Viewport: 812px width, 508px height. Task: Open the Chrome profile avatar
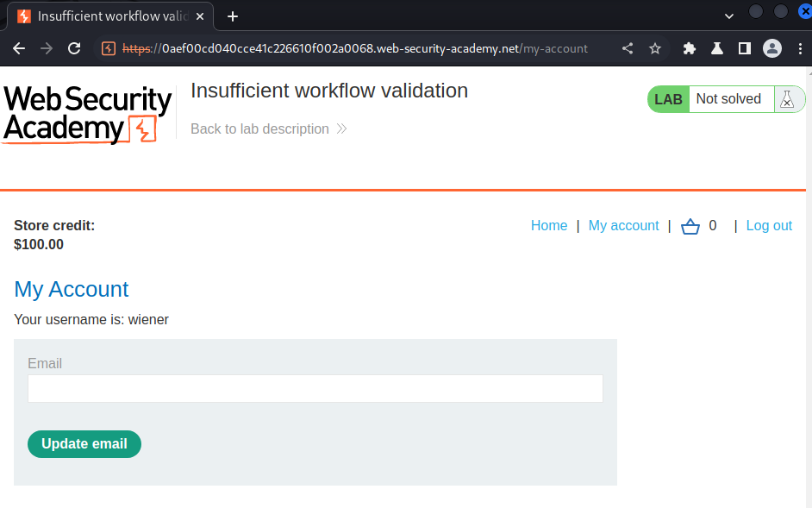click(772, 48)
